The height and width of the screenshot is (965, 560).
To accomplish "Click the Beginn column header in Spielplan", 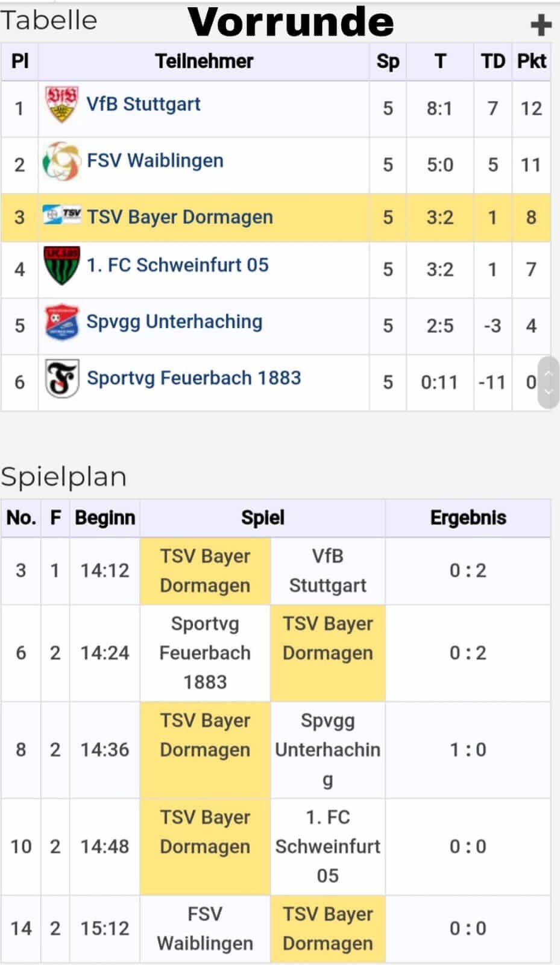I will coord(105,517).
